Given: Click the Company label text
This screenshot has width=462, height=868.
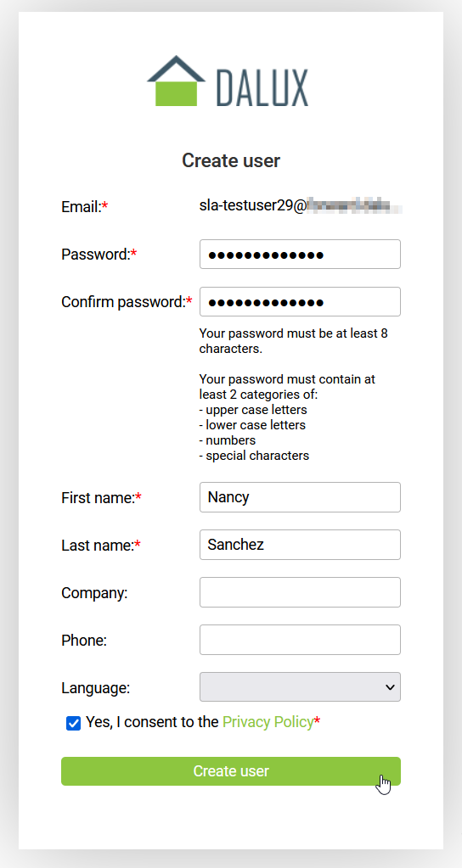Looking at the screenshot, I should (94, 593).
